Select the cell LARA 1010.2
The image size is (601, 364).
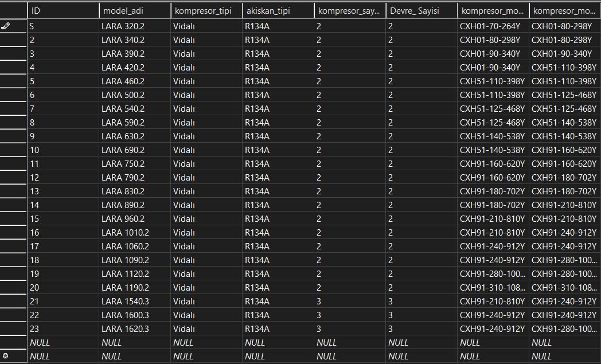135,233
